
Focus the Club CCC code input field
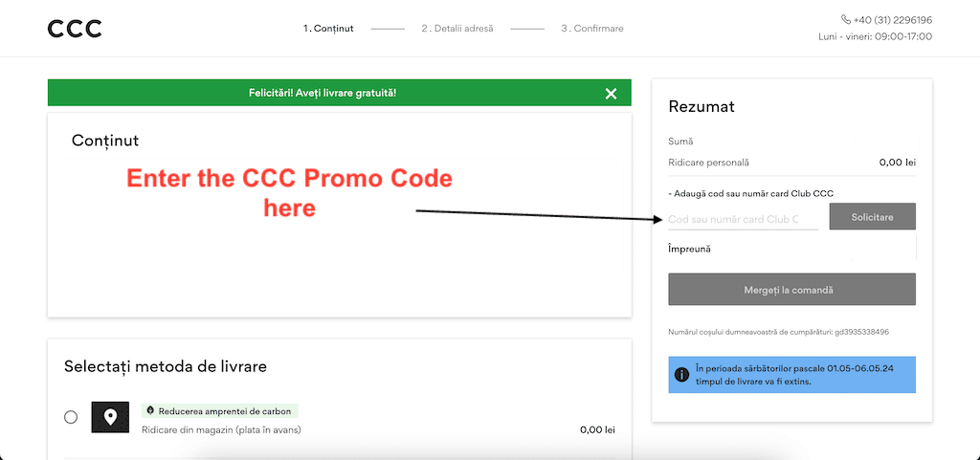743,220
